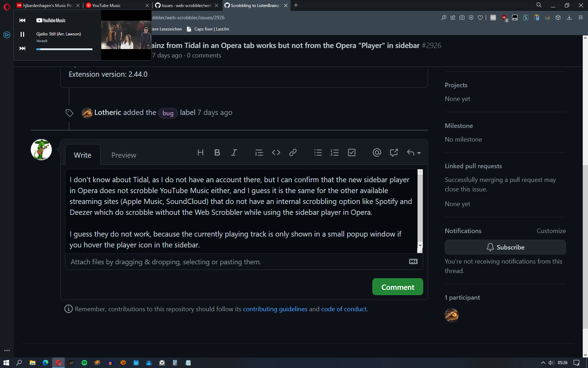Viewport: 588px width, 368px height.
Task: Adjust the song progress slider
Action: coord(64,49)
